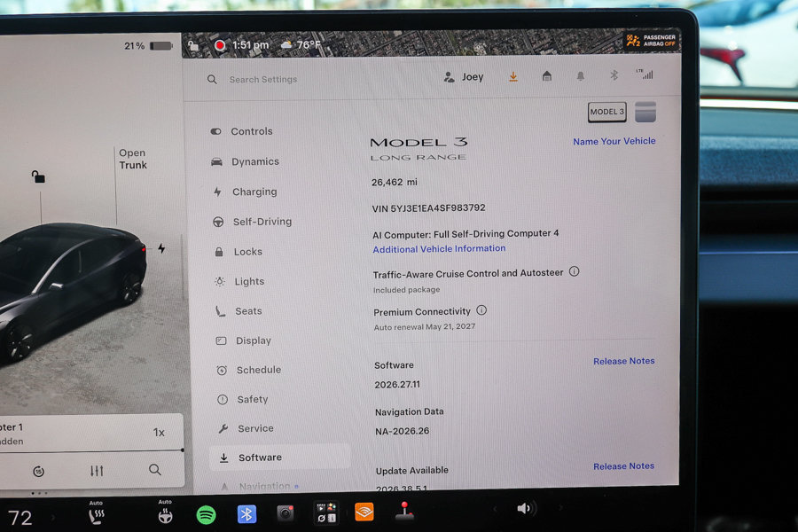798x532 pixels.
Task: Tap the grey color swatch beside MODEL 3 badge
Action: (x=645, y=112)
